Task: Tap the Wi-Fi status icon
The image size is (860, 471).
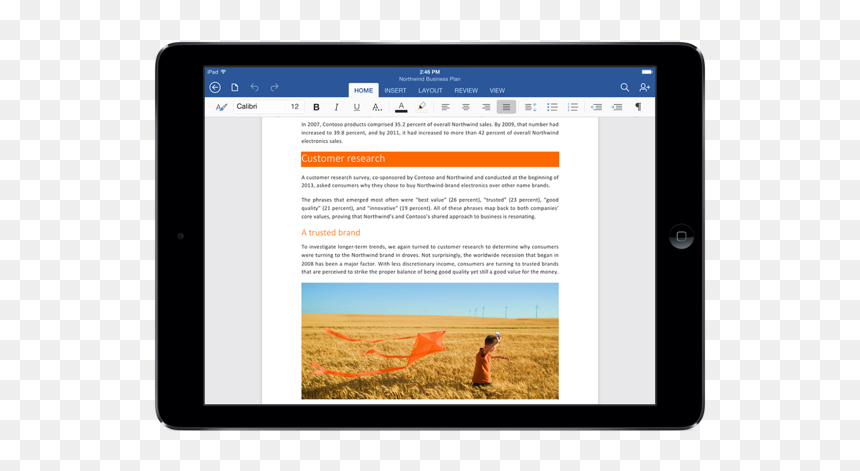Action: click(223, 72)
